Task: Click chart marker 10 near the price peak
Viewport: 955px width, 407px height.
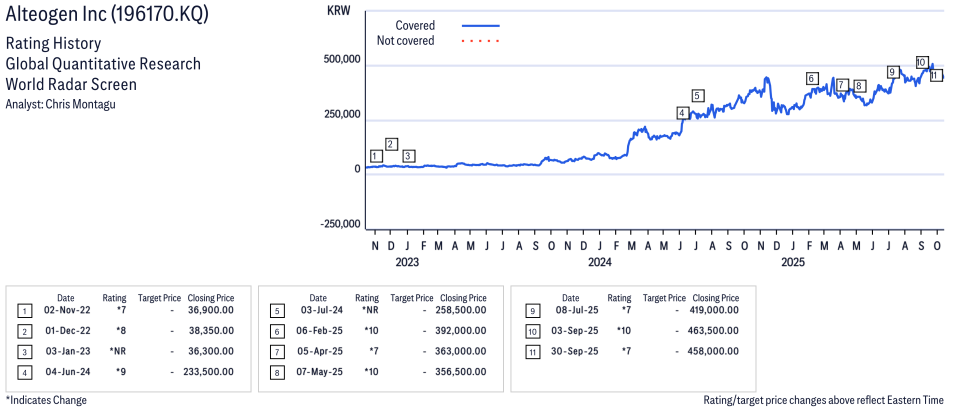Action: tap(921, 62)
